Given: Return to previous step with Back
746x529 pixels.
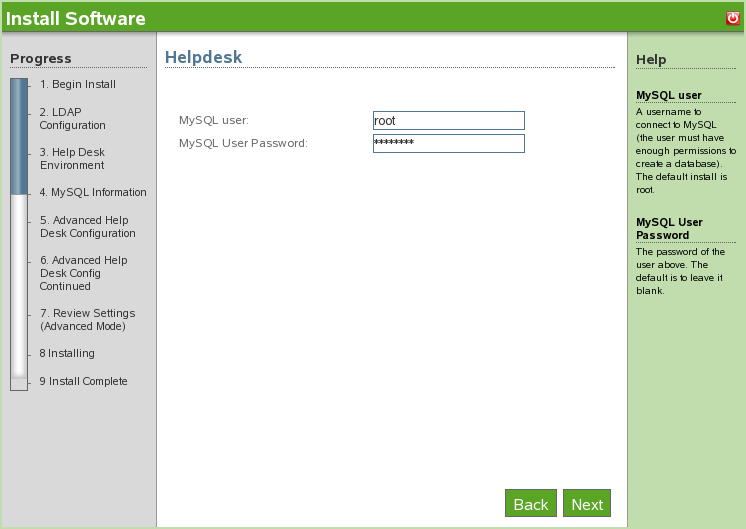Looking at the screenshot, I should 530,503.
